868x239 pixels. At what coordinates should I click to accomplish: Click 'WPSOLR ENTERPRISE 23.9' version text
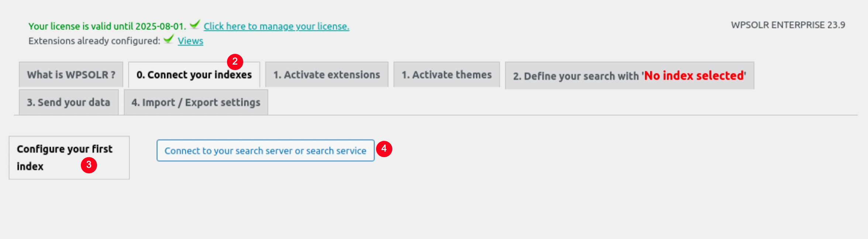click(x=788, y=25)
